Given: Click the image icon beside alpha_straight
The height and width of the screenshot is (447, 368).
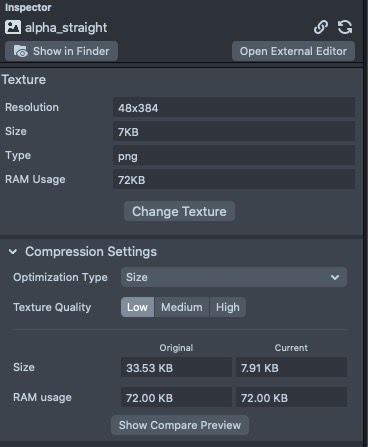Looking at the screenshot, I should [13, 27].
